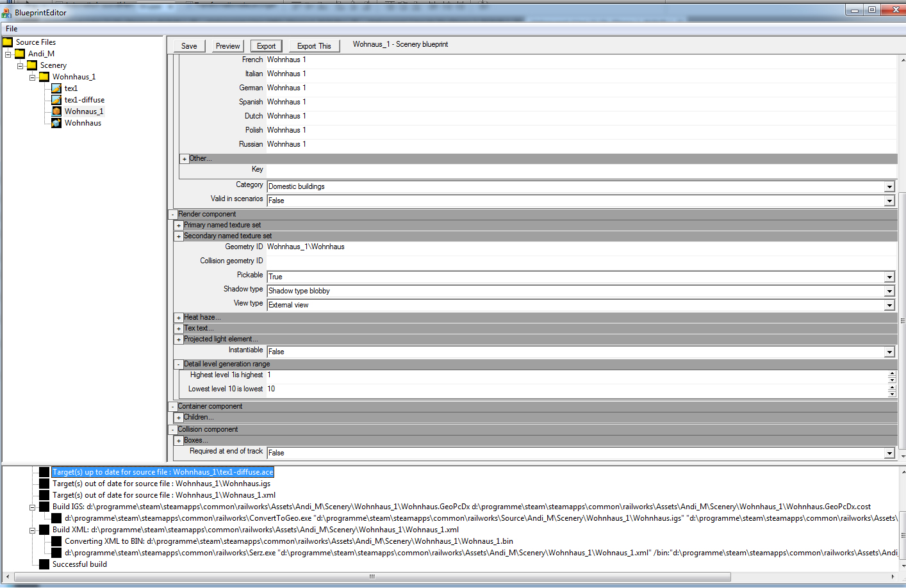Open the Category dropdown

coord(889,187)
